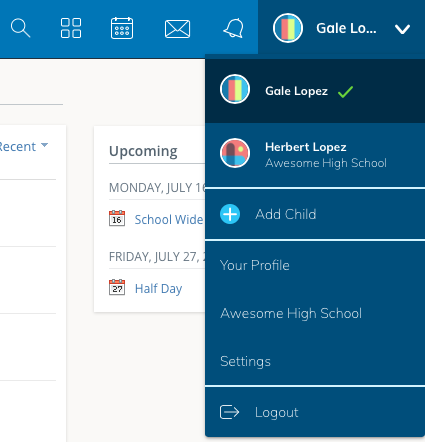Viewport: 425px width, 442px height.
Task: Open Your Profile menu item
Action: (255, 265)
